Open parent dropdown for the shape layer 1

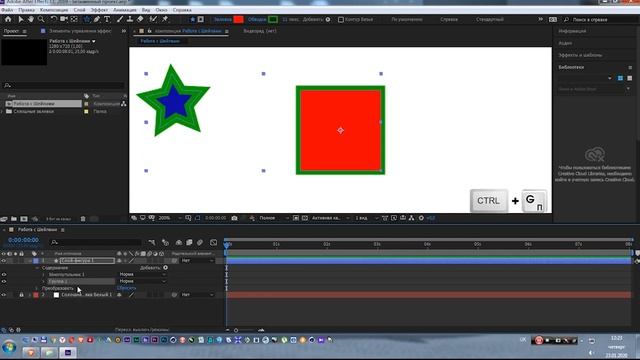197,260
